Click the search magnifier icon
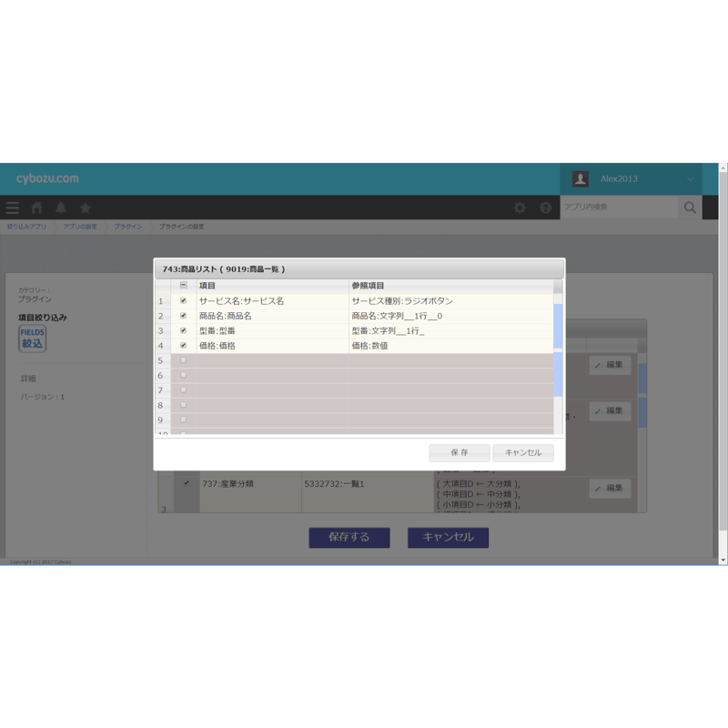Viewport: 728px width, 728px height. point(690,207)
